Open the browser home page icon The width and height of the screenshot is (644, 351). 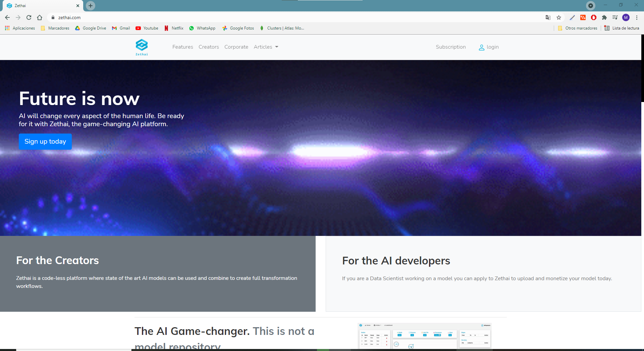point(40,17)
